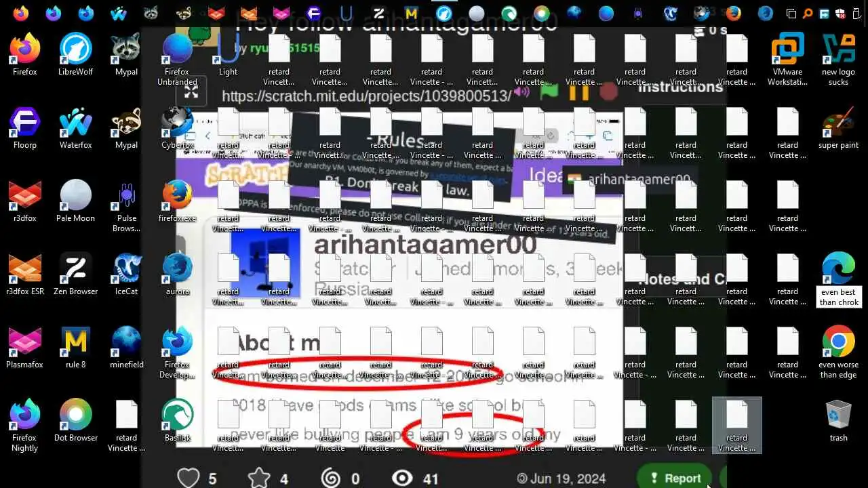
Task: Launch the Floorp desktop shortcut
Action: coord(25,127)
